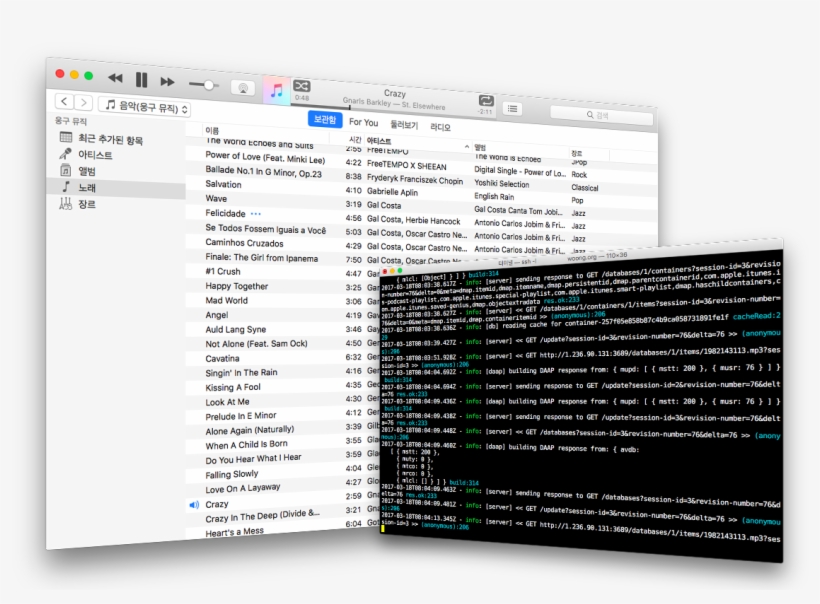The width and height of the screenshot is (820, 604).
Task: Select the song Singin' In The Rain
Action: 241,372
